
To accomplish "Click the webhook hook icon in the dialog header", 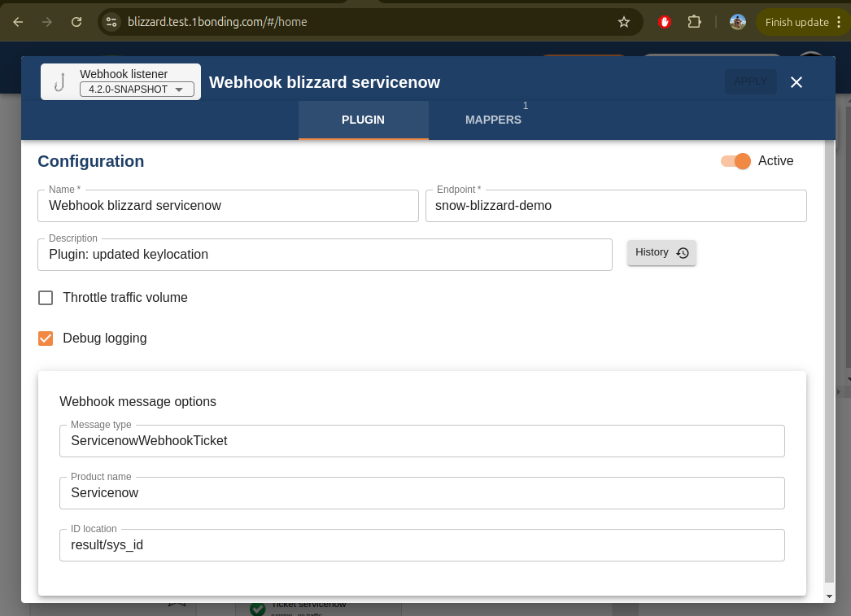I will click(57, 81).
